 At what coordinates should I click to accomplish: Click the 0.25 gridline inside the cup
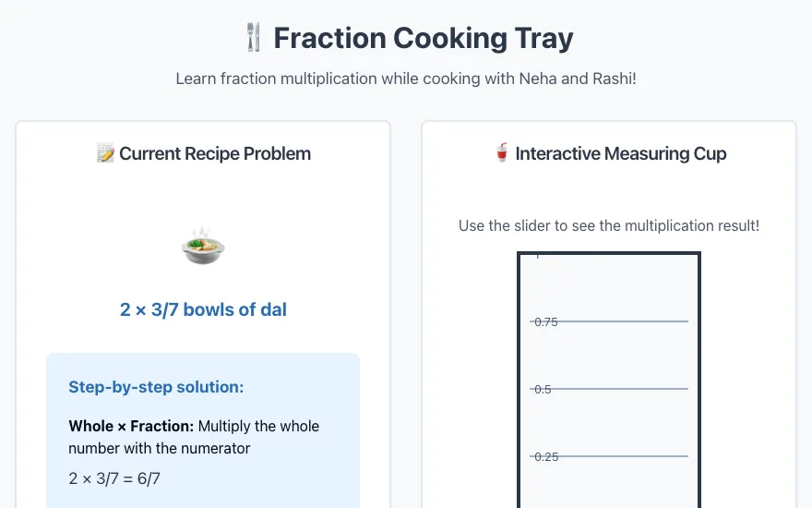[x=609, y=456]
